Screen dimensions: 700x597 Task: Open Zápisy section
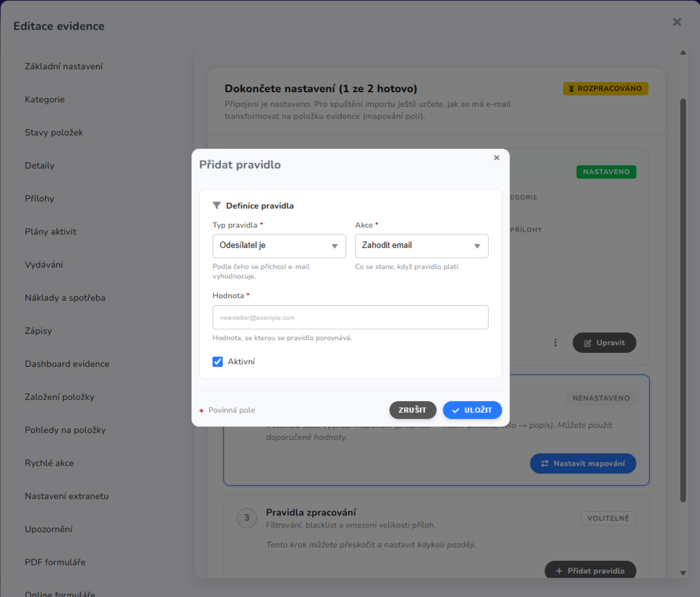[x=38, y=331]
